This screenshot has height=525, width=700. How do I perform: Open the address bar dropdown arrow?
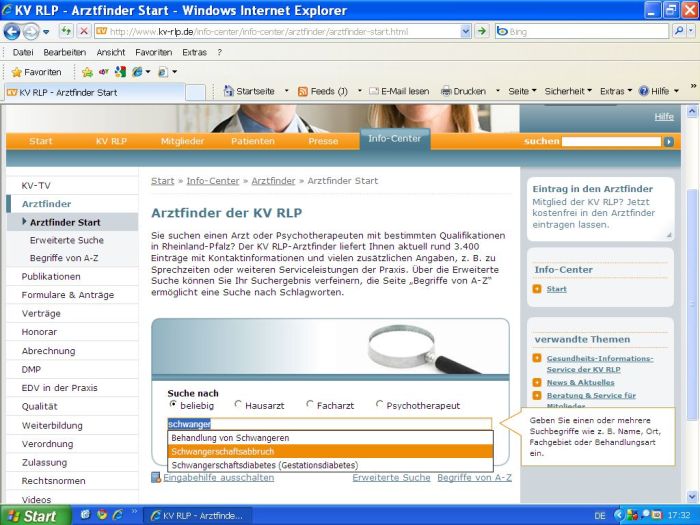coord(466,31)
